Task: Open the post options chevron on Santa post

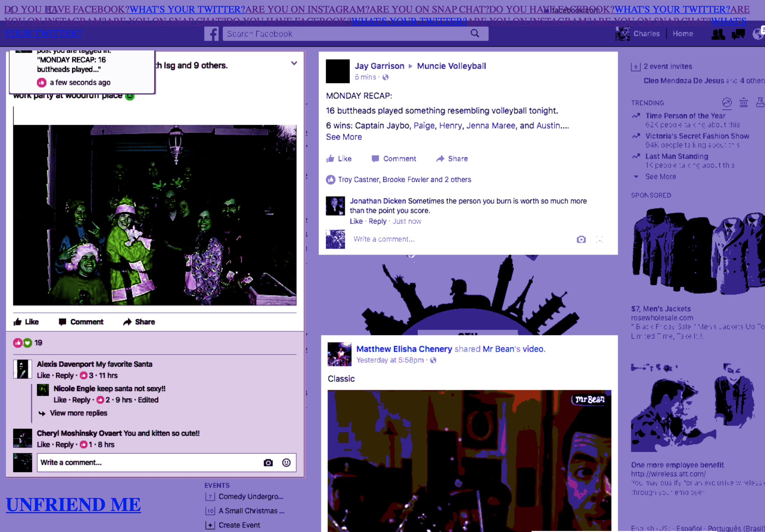Action: (x=294, y=63)
